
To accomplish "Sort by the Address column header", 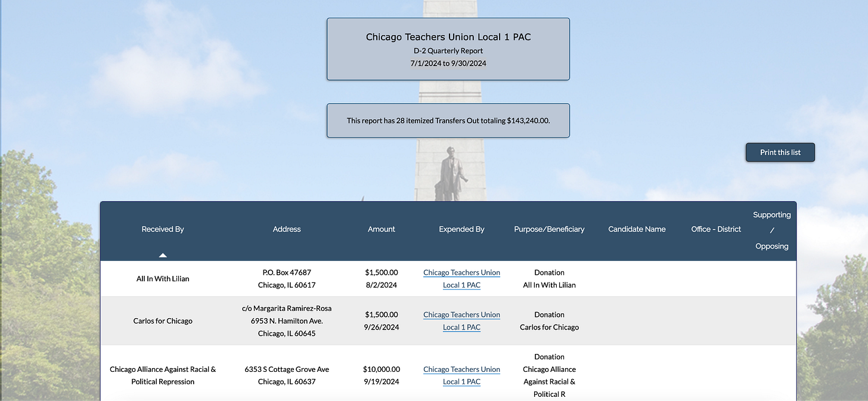I will (287, 229).
